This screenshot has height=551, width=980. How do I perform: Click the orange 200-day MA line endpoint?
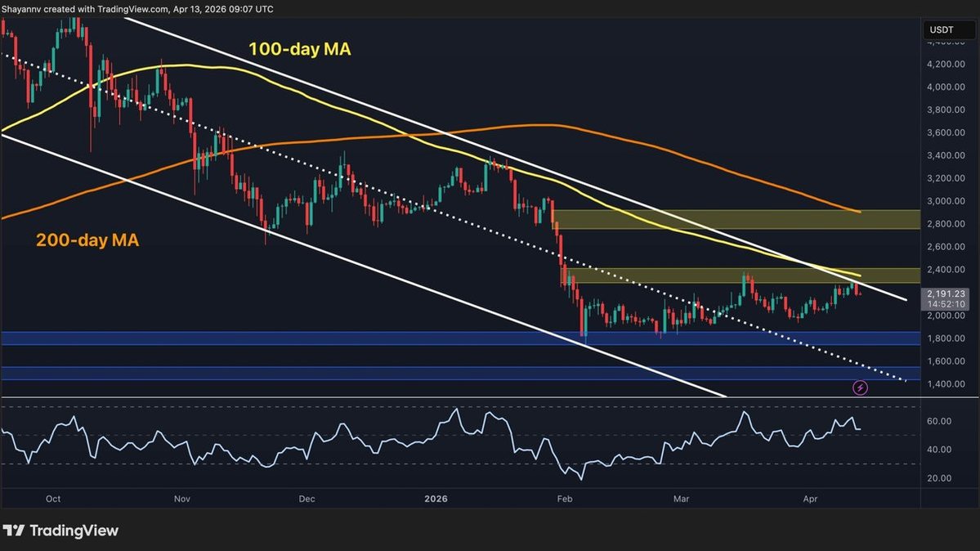click(860, 212)
